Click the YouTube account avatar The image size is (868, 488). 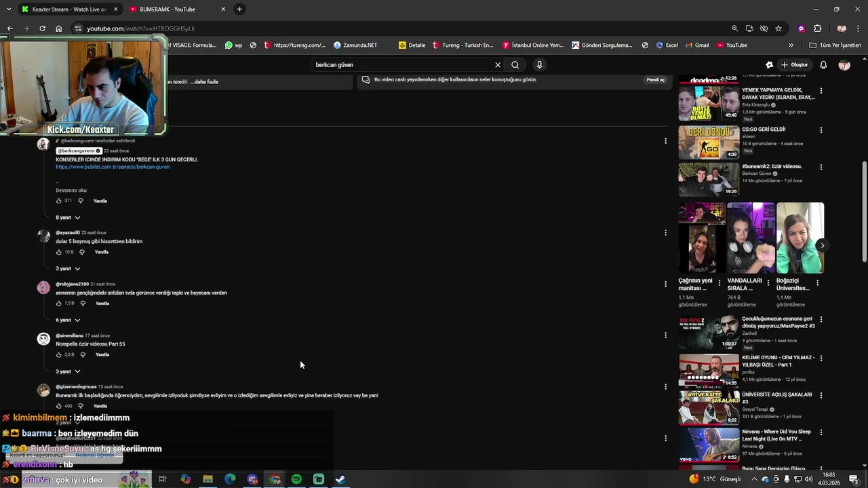(x=844, y=65)
